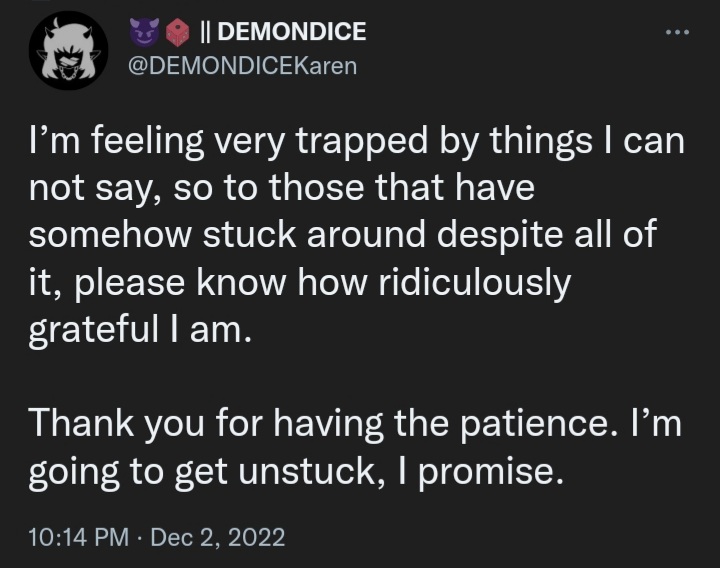This screenshot has height=568, width=720.
Task: Click the line "going to get unstuck, I promise."
Action: click(x=296, y=473)
